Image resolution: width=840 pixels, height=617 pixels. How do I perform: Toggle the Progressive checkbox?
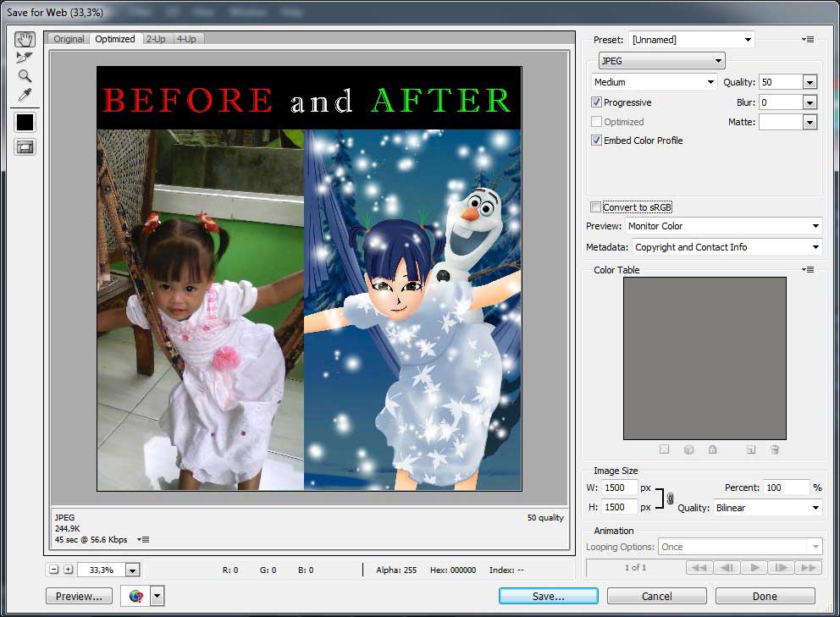pos(596,102)
